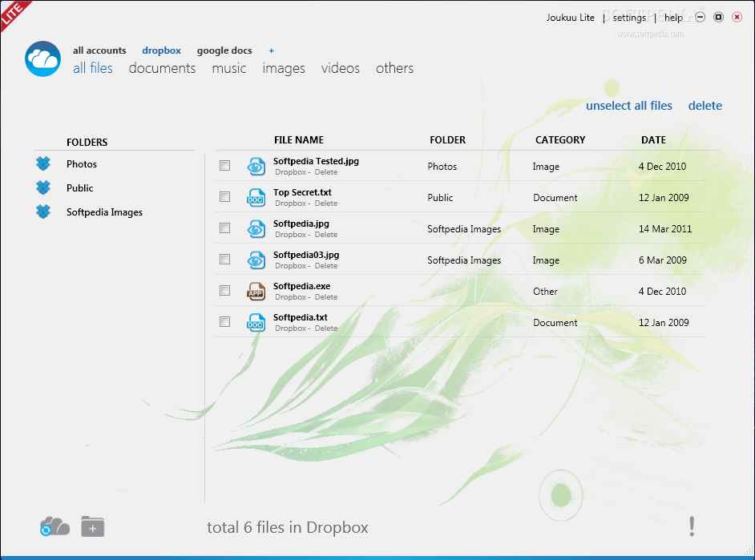Screen dimensions: 755x560
Task: Show the others category
Action: click(395, 68)
